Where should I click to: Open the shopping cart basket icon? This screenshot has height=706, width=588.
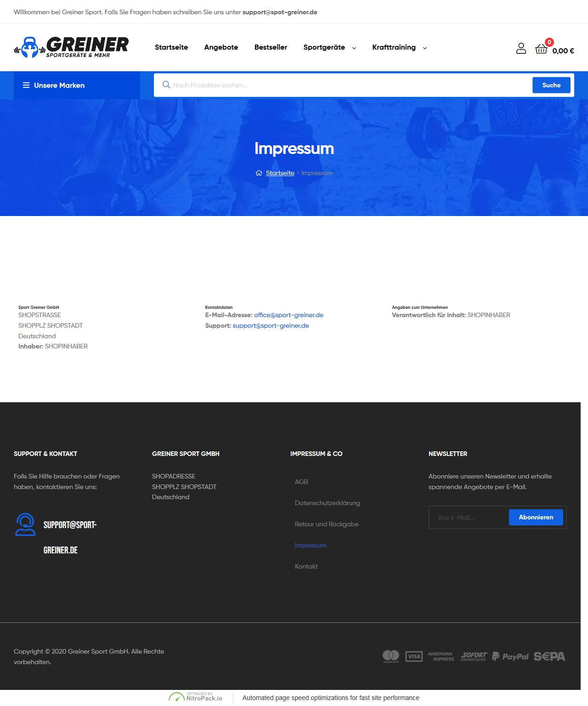point(541,49)
